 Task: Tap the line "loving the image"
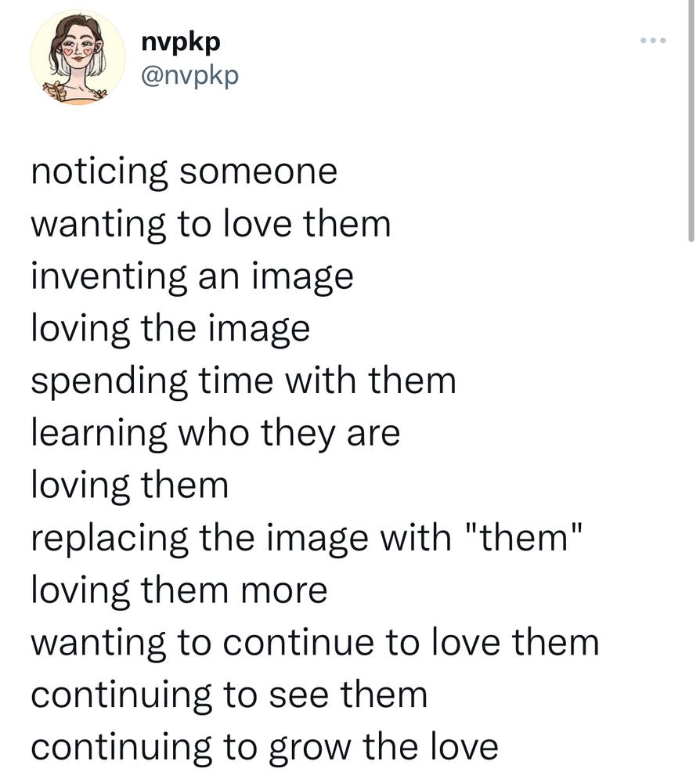[170, 329]
